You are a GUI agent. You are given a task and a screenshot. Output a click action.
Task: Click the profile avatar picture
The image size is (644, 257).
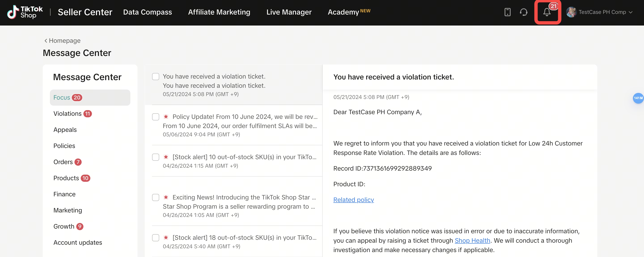pos(571,12)
